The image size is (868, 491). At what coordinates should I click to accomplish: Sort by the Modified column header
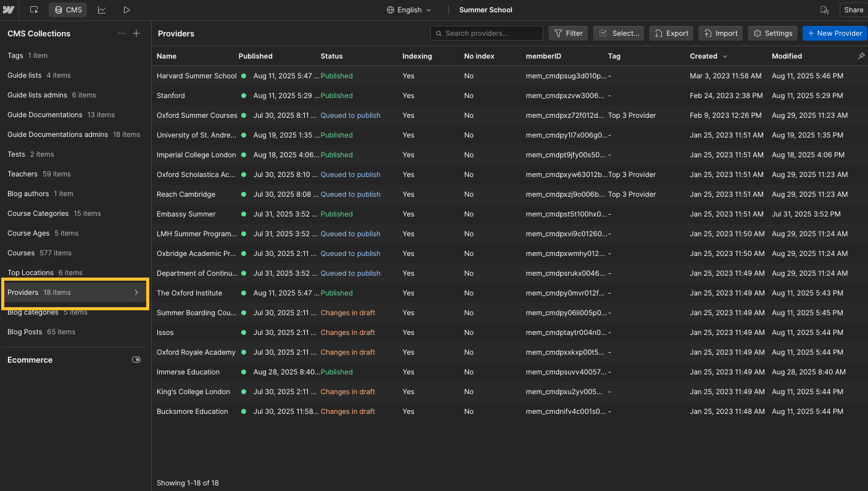pos(787,56)
